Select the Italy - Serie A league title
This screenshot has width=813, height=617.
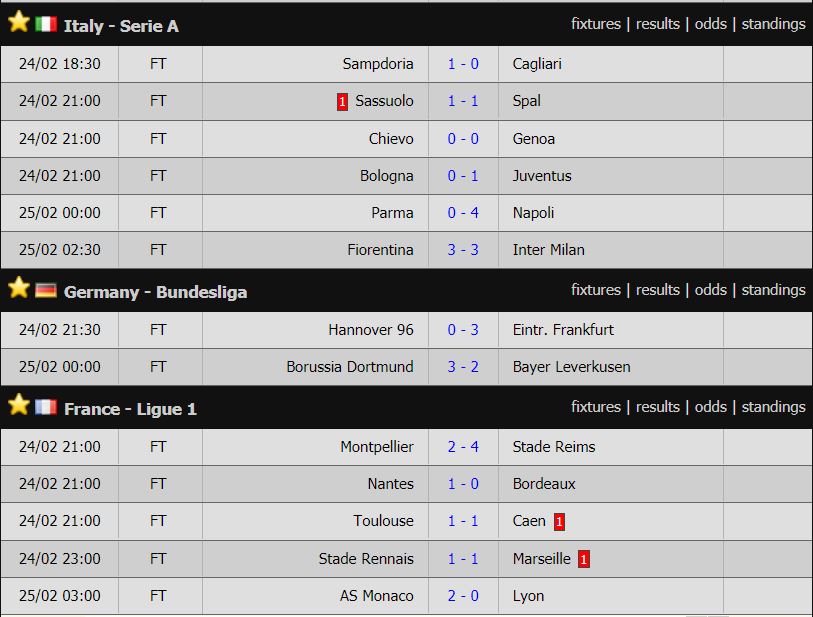[121, 26]
